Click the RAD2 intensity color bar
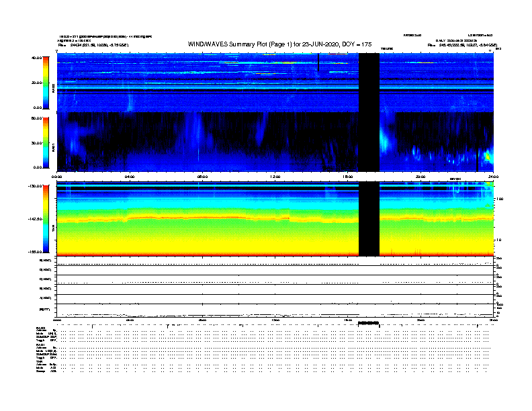532x411 pixels. (x=46, y=83)
